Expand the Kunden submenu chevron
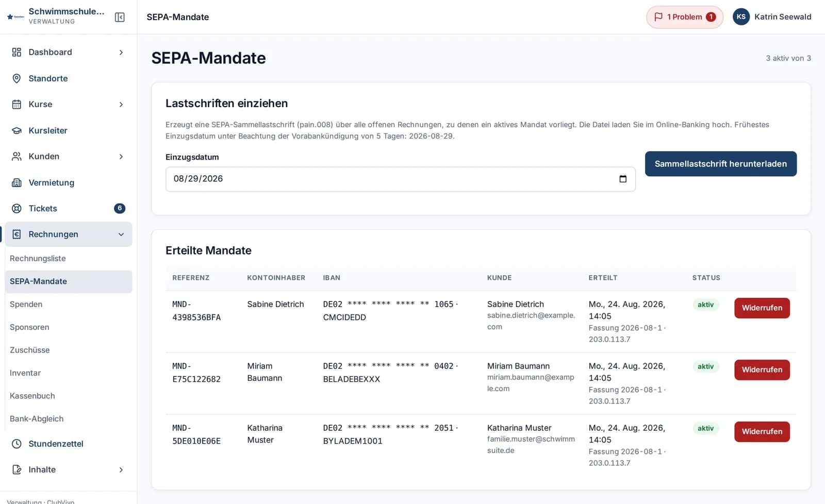This screenshot has width=825, height=504. click(121, 156)
